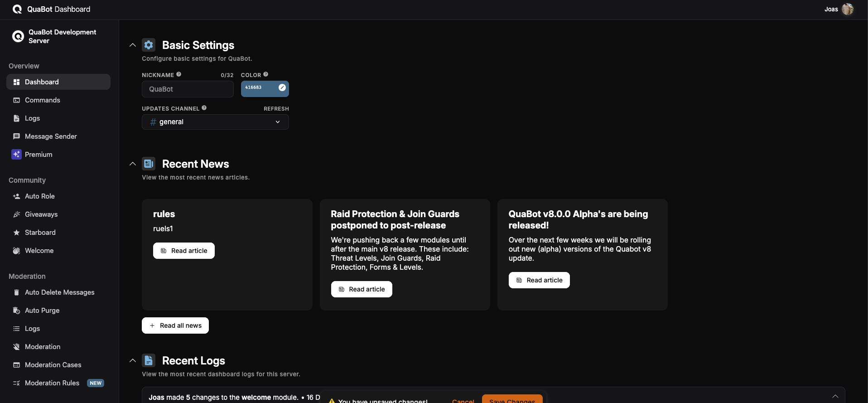The height and width of the screenshot is (403, 868).
Task: Read the rules news article
Action: 184,251
